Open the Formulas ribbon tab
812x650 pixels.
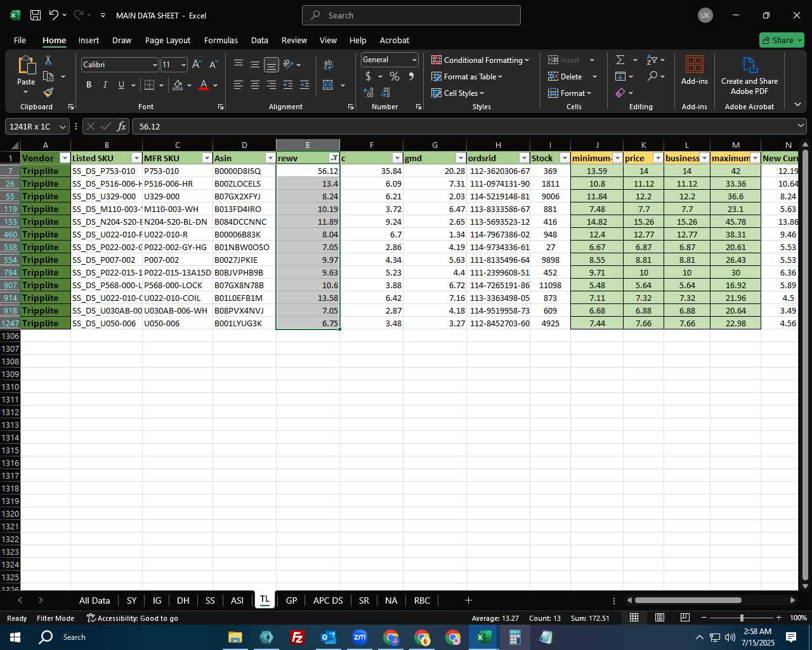221,40
